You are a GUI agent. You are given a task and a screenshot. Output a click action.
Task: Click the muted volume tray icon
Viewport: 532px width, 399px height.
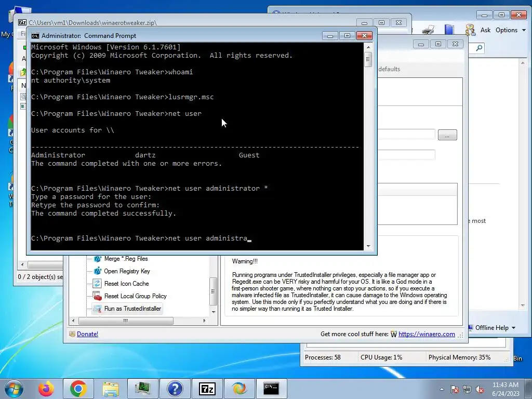click(480, 389)
